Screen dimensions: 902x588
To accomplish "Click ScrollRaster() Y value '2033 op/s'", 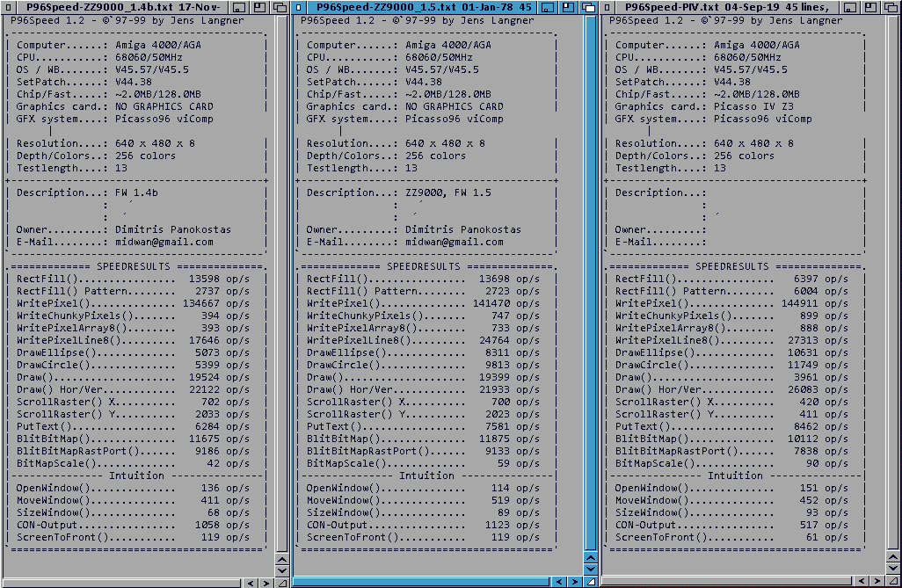I will tap(222, 414).
